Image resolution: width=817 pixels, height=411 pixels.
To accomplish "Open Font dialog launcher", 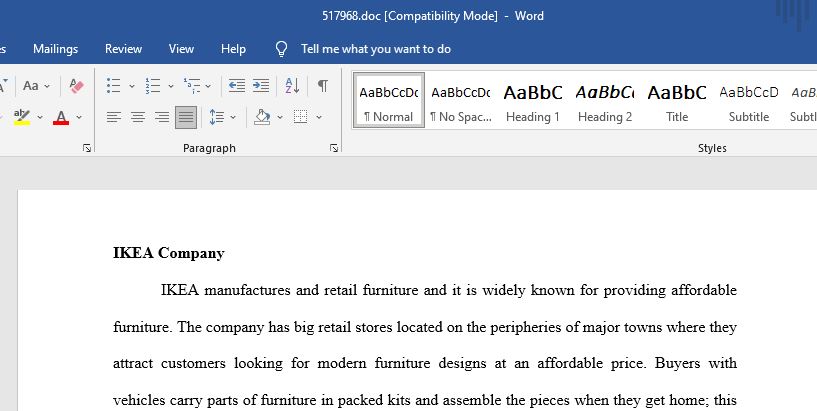I will pyautogui.click(x=87, y=148).
